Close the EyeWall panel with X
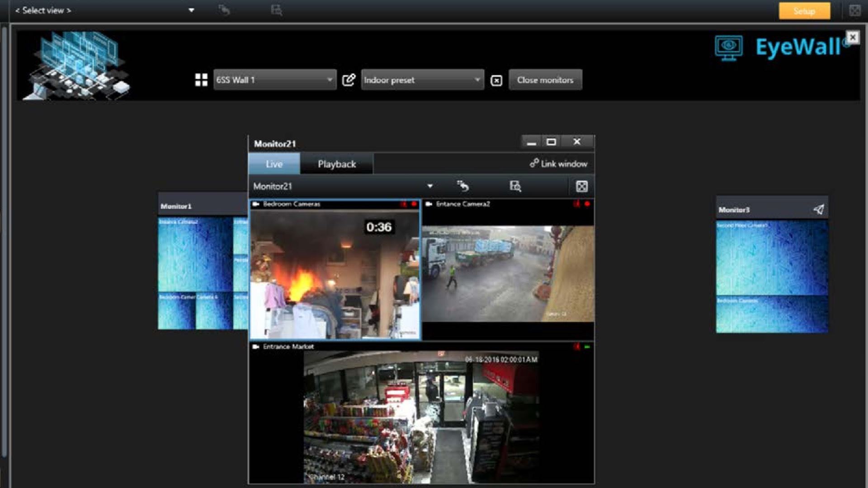868x488 pixels. (x=853, y=37)
